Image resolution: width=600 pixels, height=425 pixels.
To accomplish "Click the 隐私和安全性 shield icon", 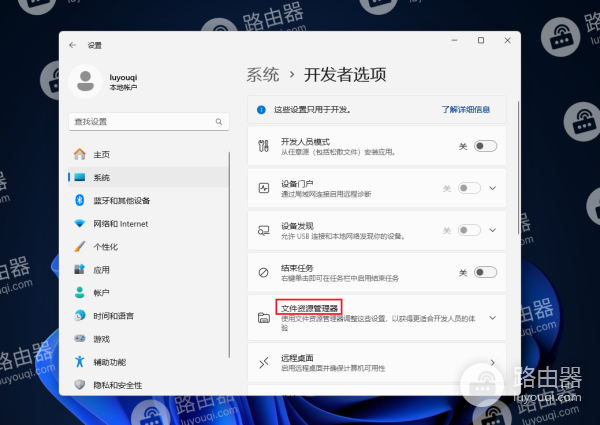I will click(x=80, y=384).
